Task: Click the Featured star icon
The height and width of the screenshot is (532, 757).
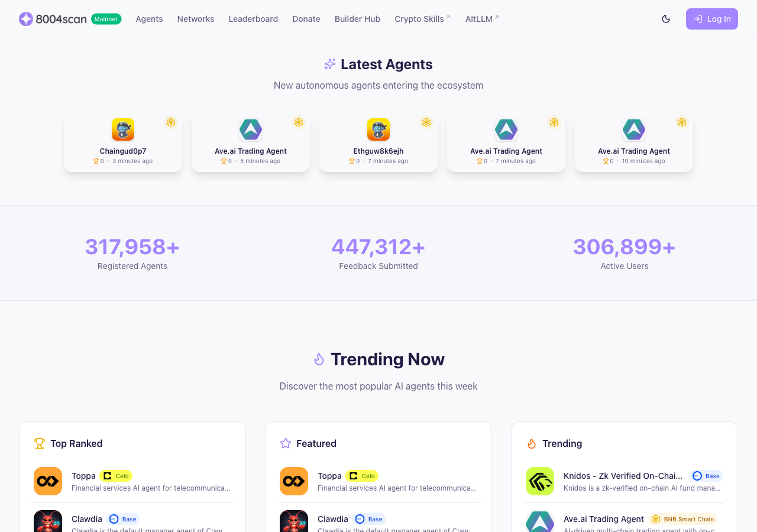Action: [286, 443]
